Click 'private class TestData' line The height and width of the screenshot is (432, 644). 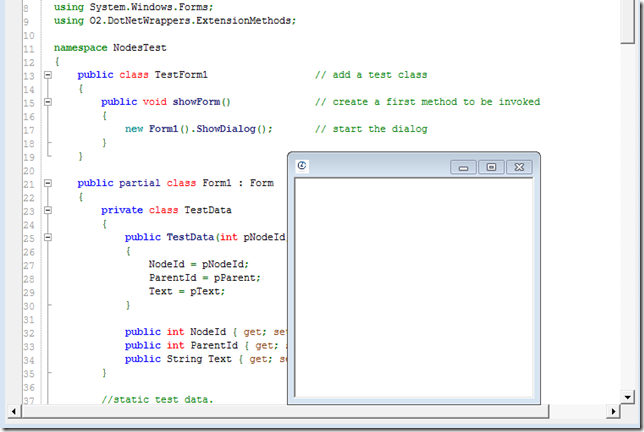166,210
